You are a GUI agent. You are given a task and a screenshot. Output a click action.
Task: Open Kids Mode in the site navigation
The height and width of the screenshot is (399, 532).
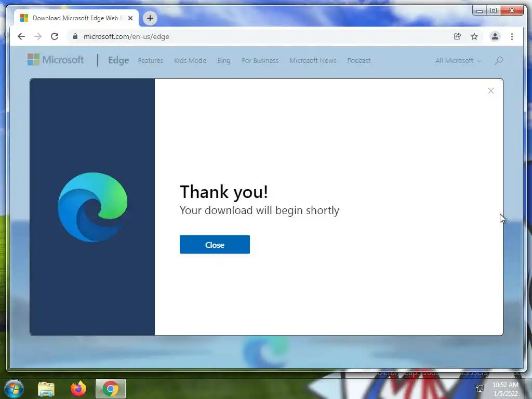pos(190,60)
